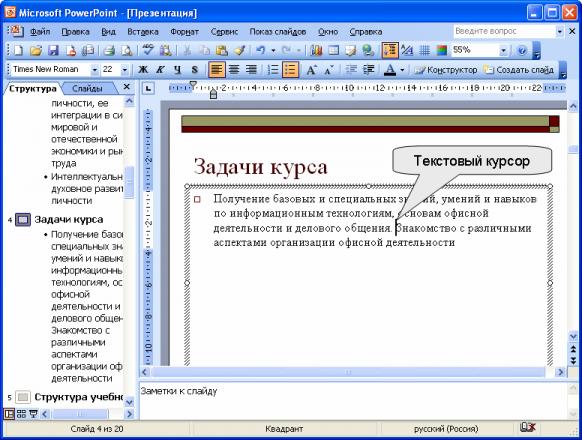Toggle bold formatting Ж button

[x=143, y=69]
